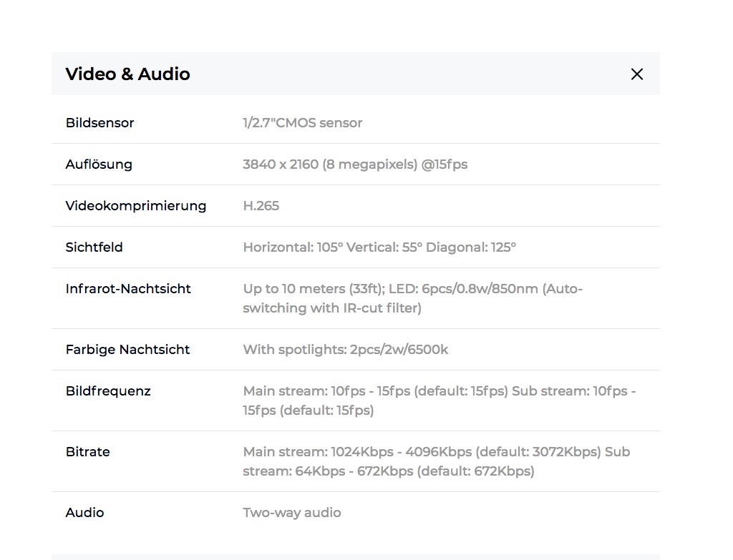This screenshot has width=733, height=560.
Task: Click the With spotlights 2pcs/2w/6500k value
Action: click(345, 350)
